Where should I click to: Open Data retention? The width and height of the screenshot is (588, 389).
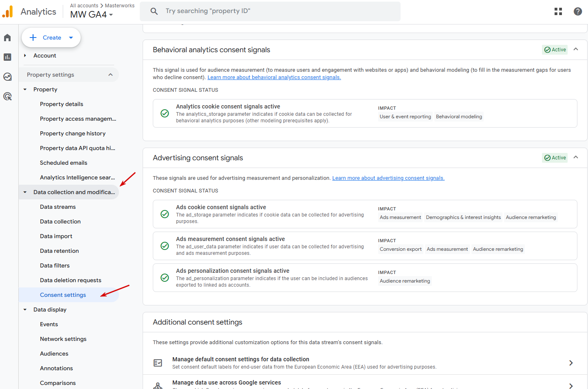pyautogui.click(x=59, y=251)
